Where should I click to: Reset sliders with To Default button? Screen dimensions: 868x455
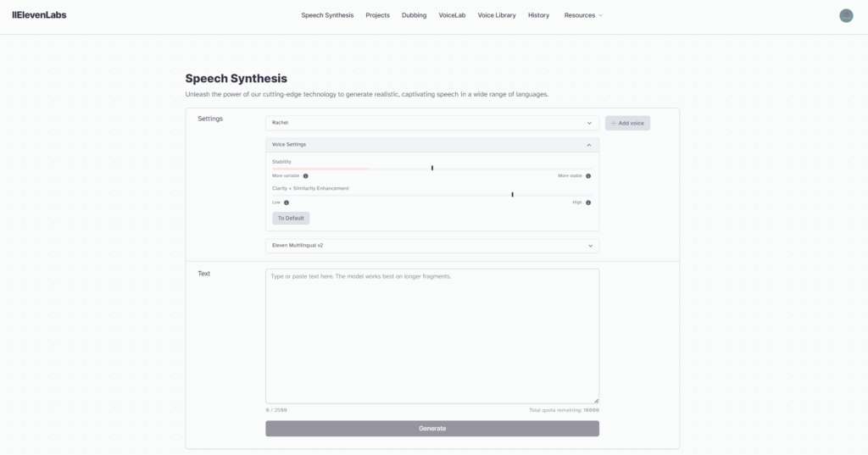tap(291, 218)
